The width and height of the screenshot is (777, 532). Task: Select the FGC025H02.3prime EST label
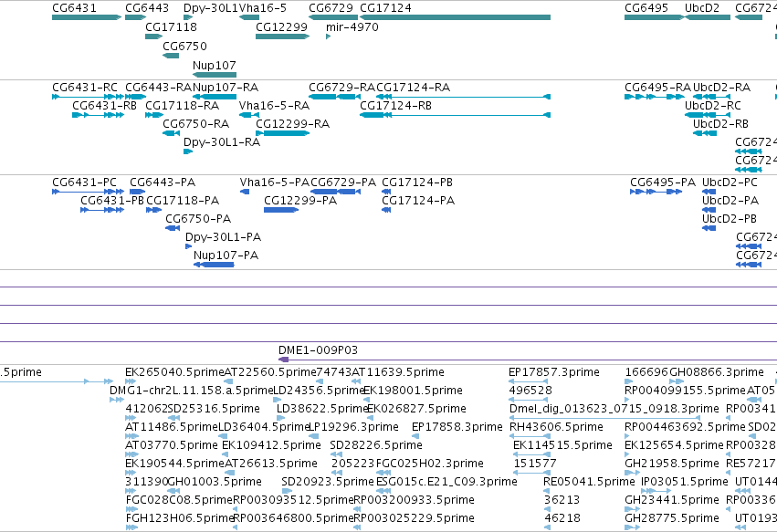click(x=430, y=464)
